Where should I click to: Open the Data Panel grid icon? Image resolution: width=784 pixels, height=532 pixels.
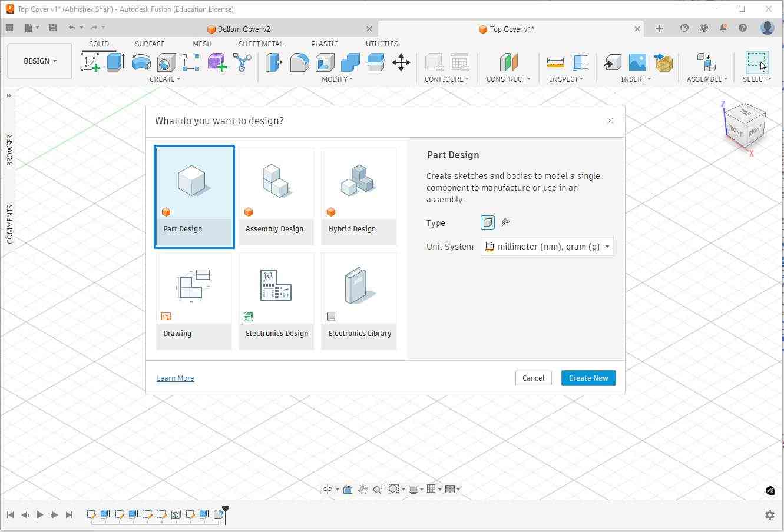pyautogui.click(x=9, y=28)
